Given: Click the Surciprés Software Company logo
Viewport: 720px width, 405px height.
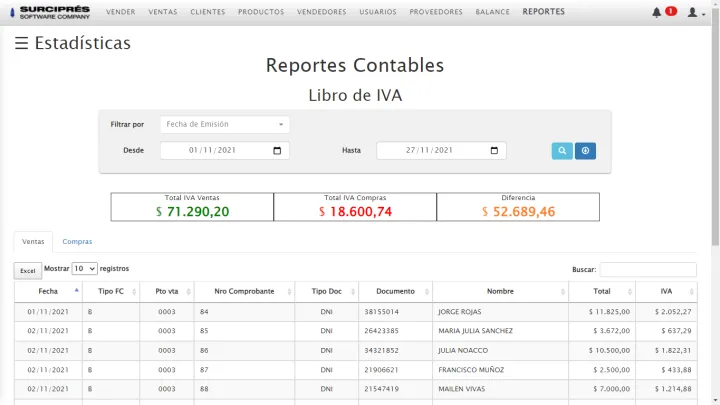Looking at the screenshot, I should [x=50, y=12].
